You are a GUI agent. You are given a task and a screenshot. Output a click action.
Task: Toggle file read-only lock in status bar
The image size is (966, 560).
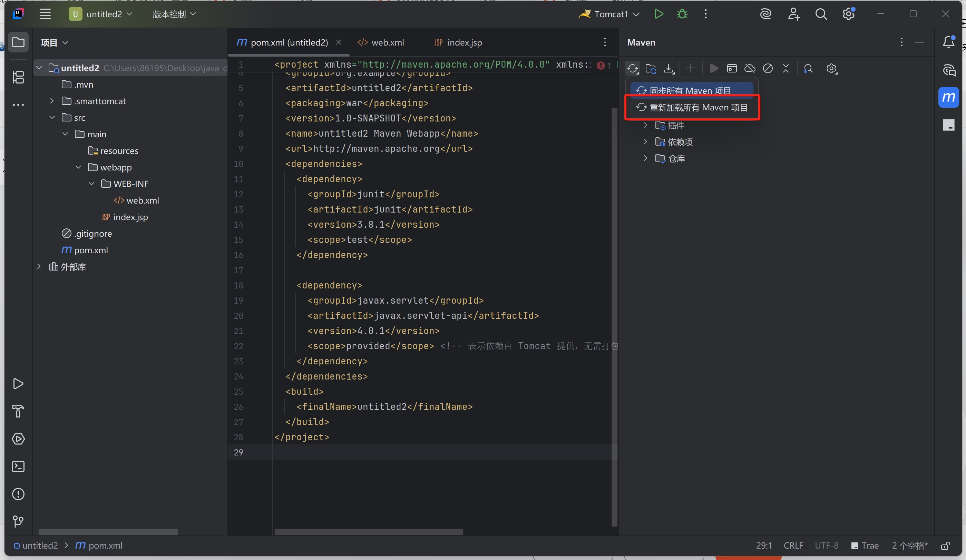tap(946, 546)
